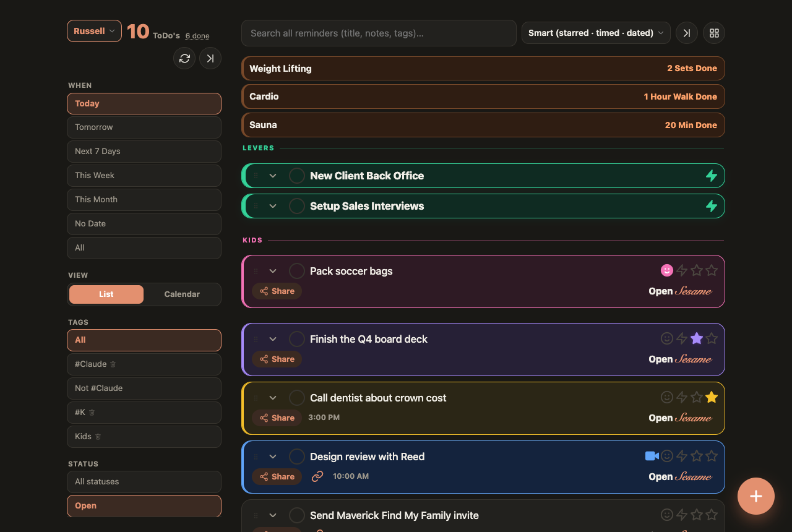Image resolution: width=792 pixels, height=532 pixels.
Task: Click video camera icon on Design review with Reed
Action: [x=652, y=456]
